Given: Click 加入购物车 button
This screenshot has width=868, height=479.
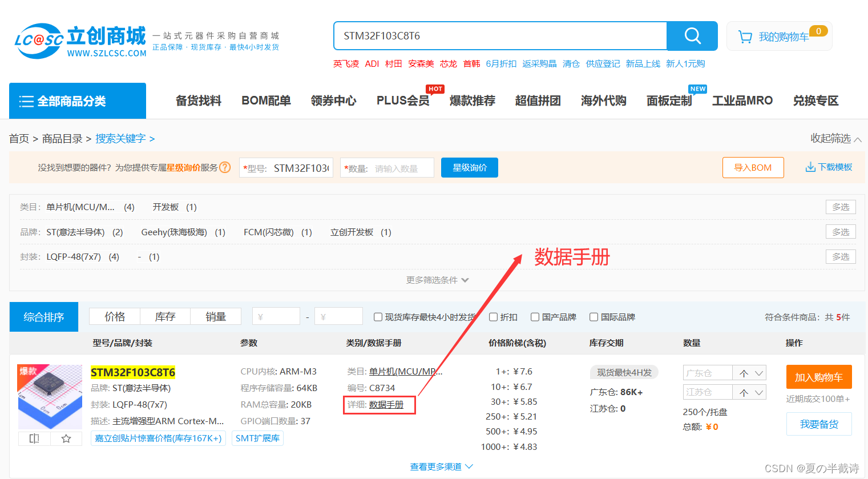Looking at the screenshot, I should point(819,377).
